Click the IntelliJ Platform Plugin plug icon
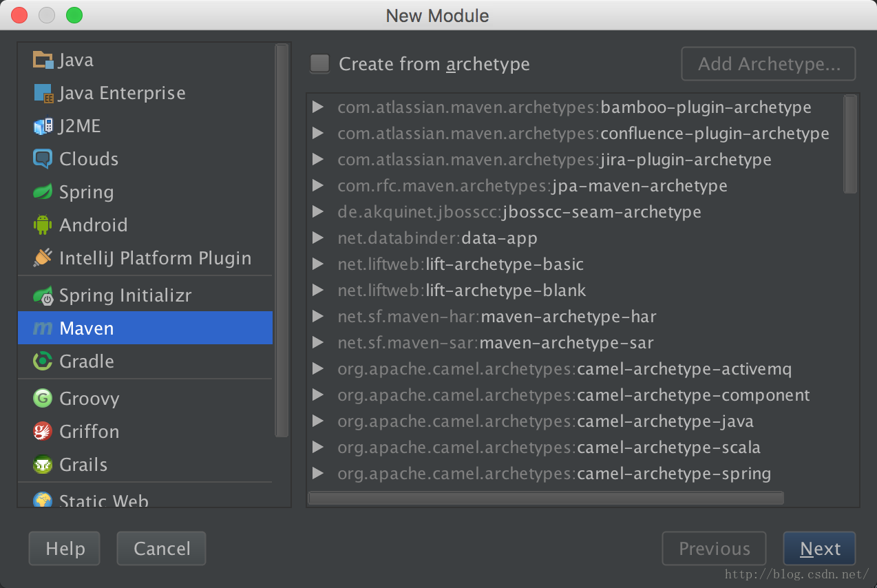The height and width of the screenshot is (588, 877). (43, 258)
